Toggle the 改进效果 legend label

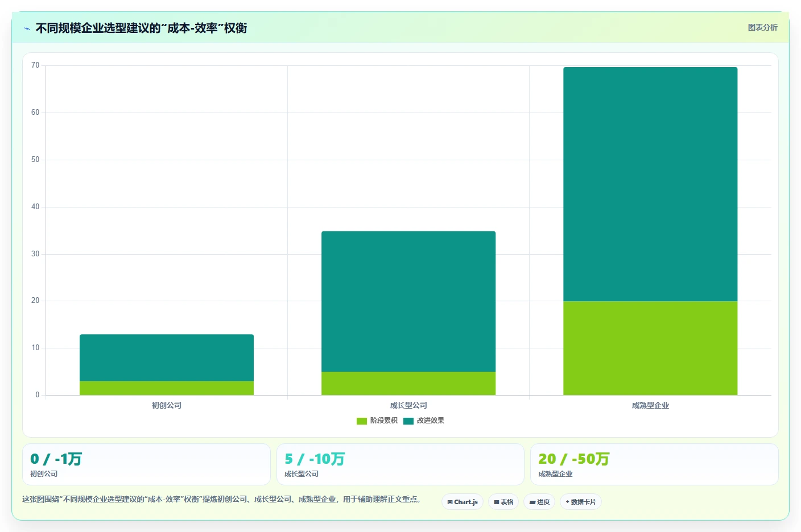pos(431,421)
